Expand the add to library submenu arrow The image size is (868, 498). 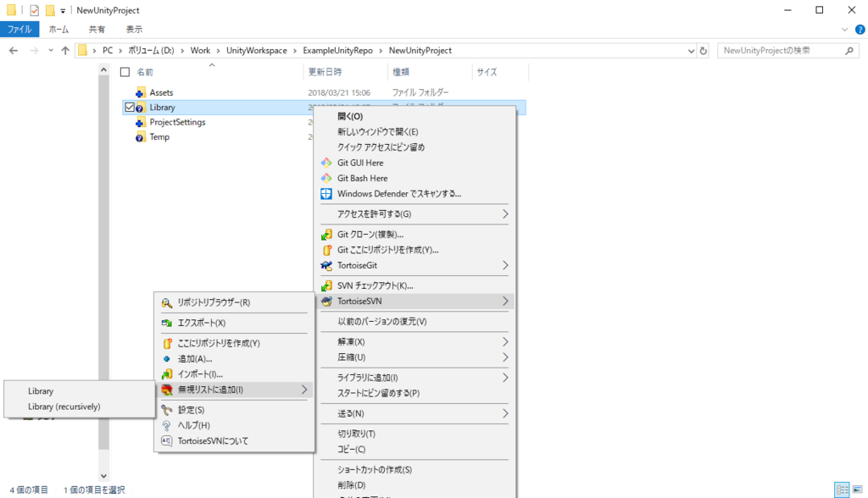[x=505, y=378]
